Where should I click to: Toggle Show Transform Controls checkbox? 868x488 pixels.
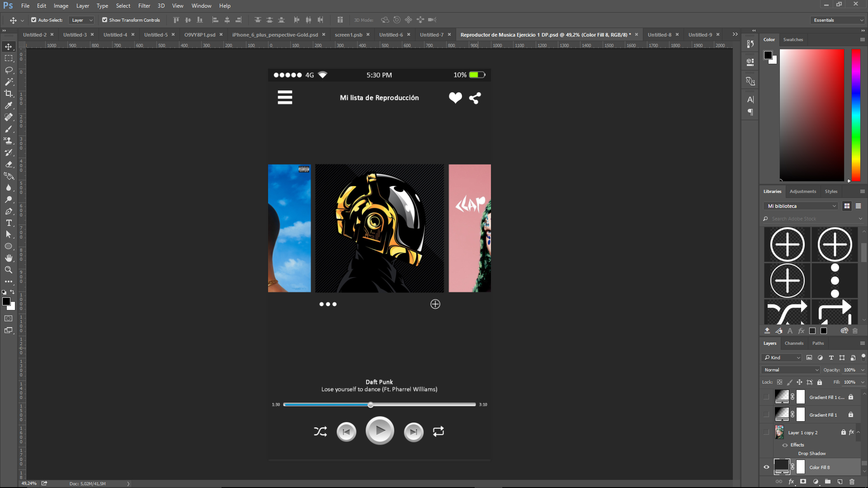pos(104,20)
